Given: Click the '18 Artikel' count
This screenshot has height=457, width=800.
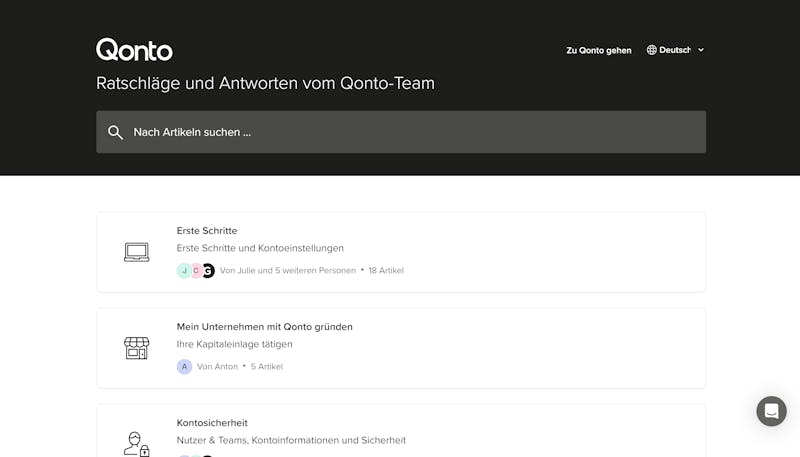Looking at the screenshot, I should [x=386, y=270].
